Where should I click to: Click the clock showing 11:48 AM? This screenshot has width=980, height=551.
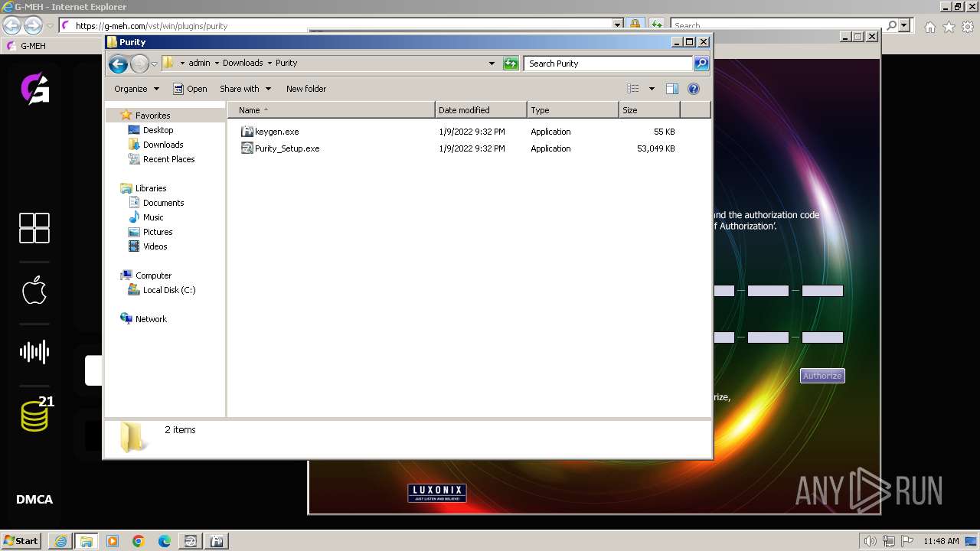[941, 541]
